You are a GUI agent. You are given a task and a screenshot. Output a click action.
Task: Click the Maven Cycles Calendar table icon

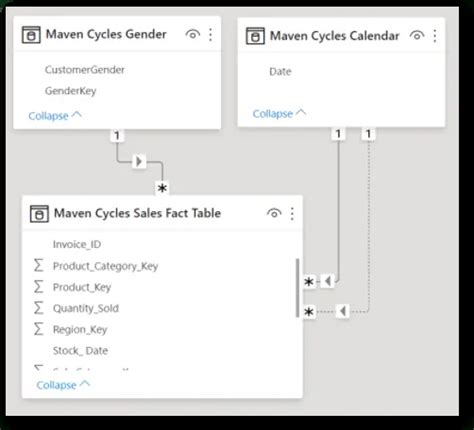[x=255, y=36]
